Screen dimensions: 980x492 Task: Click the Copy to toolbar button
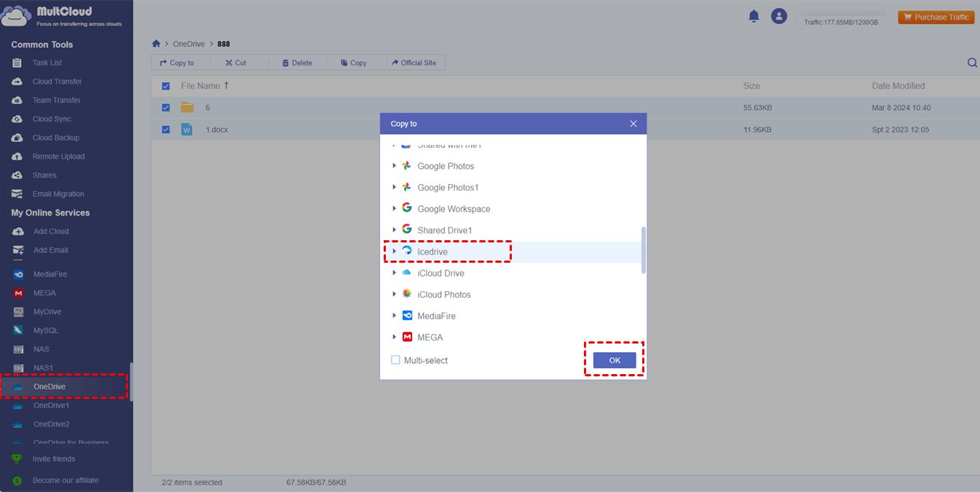click(x=177, y=63)
